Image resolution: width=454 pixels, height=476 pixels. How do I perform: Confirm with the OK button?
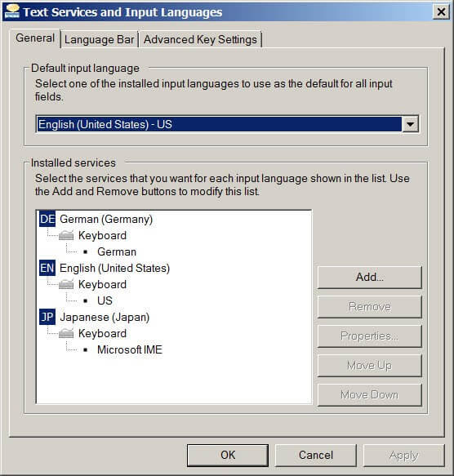(228, 455)
